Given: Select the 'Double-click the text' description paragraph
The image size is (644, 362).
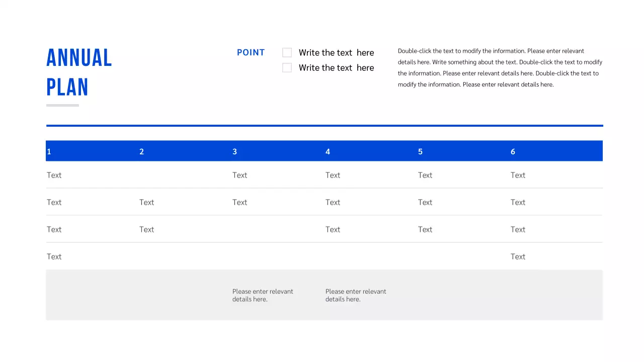Looking at the screenshot, I should tap(500, 68).
